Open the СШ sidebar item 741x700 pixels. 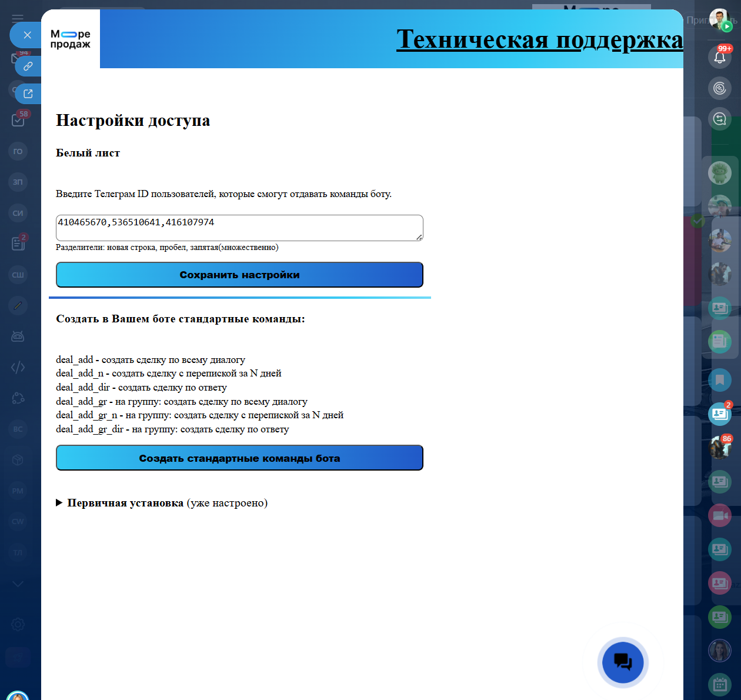[x=18, y=275]
